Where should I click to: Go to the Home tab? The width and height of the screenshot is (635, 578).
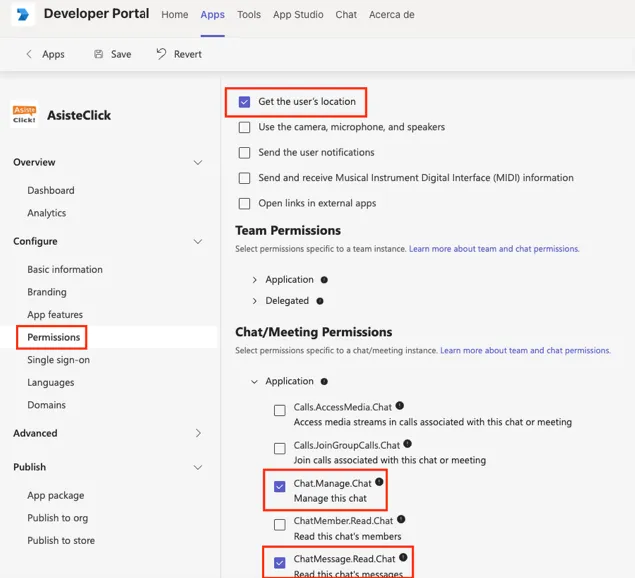click(175, 15)
